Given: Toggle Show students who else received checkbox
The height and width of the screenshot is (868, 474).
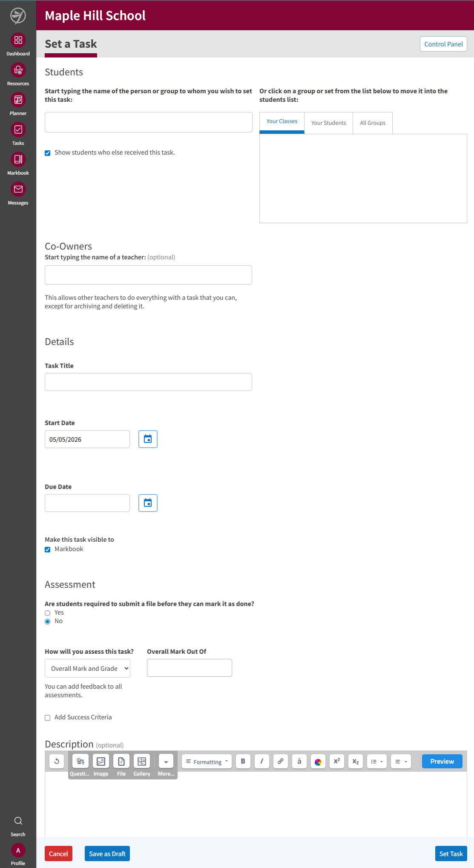Looking at the screenshot, I should click(x=48, y=153).
